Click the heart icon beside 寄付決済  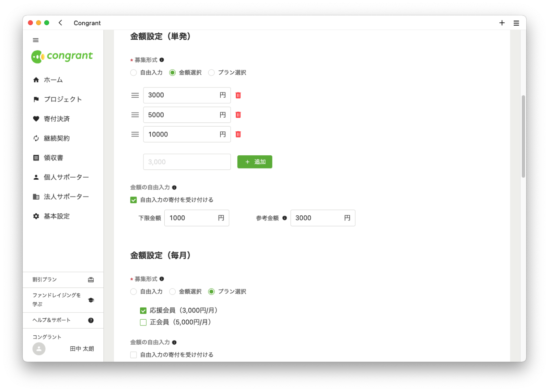[x=36, y=119]
